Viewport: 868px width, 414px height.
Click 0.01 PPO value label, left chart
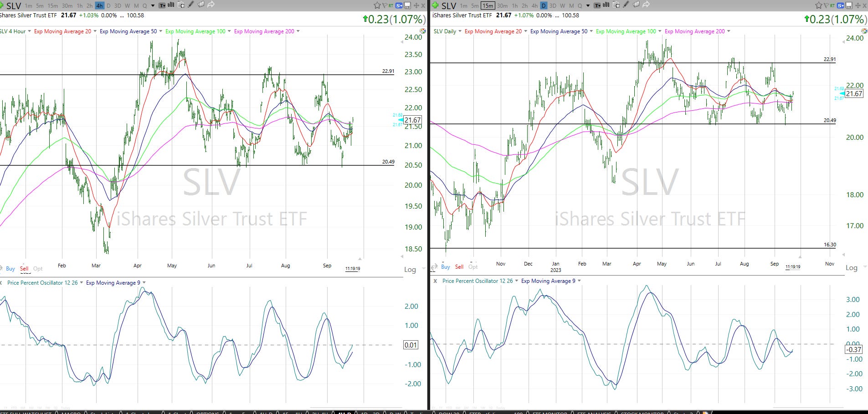point(411,345)
